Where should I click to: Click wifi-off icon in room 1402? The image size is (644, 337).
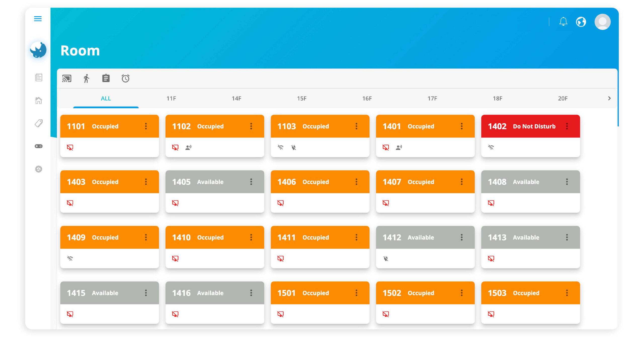491,147
